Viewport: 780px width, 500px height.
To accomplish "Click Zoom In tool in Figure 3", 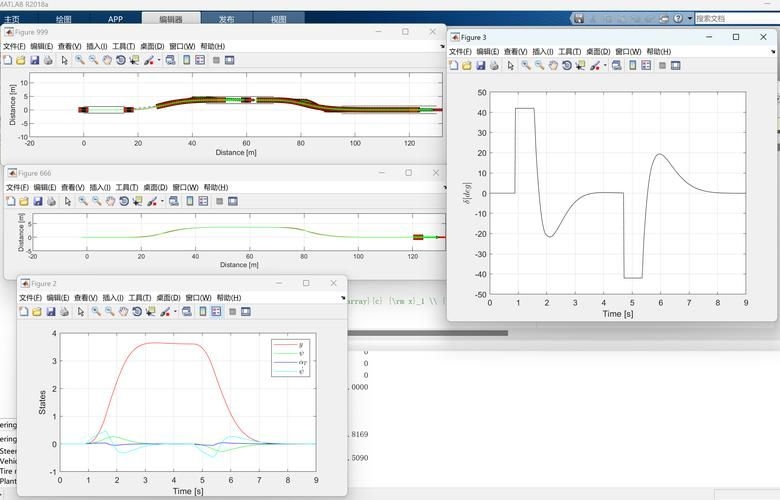I will pyautogui.click(x=525, y=65).
